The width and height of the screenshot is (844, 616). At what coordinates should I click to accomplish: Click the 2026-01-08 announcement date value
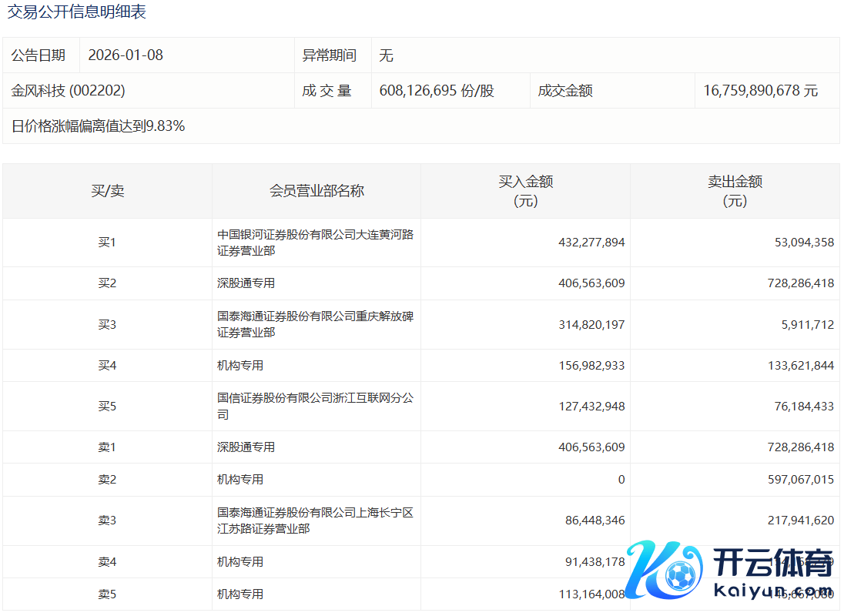pyautogui.click(x=126, y=55)
